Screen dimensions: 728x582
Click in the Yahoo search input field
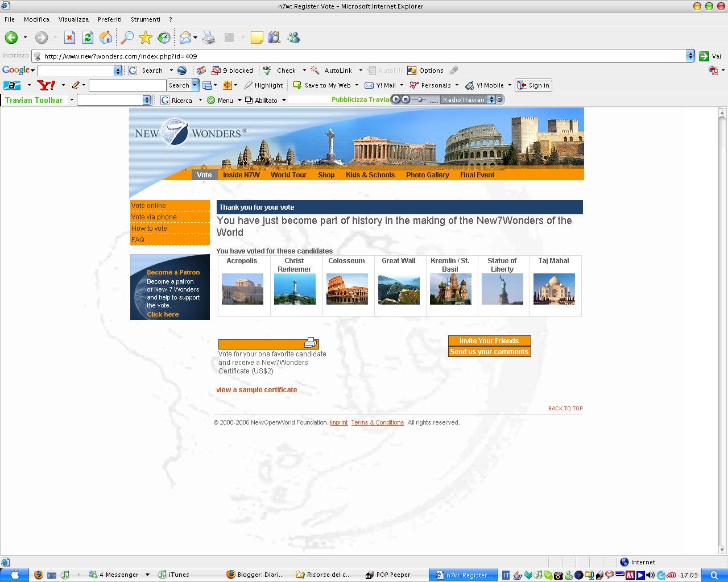pyautogui.click(x=127, y=85)
